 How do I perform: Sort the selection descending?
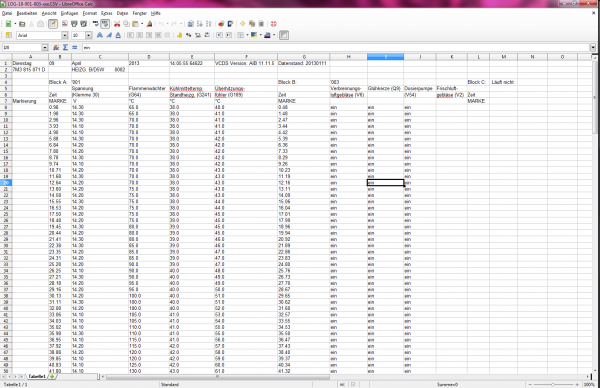pos(209,24)
